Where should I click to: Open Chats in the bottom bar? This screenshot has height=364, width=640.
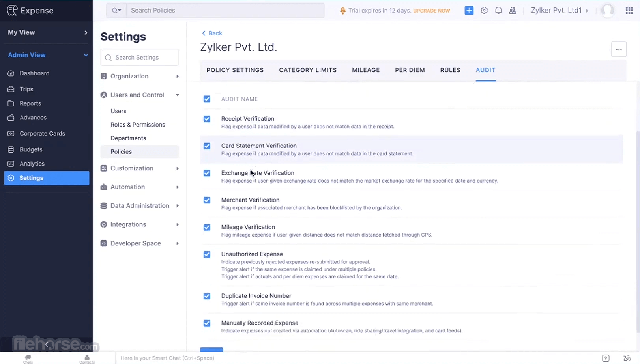(x=28, y=358)
